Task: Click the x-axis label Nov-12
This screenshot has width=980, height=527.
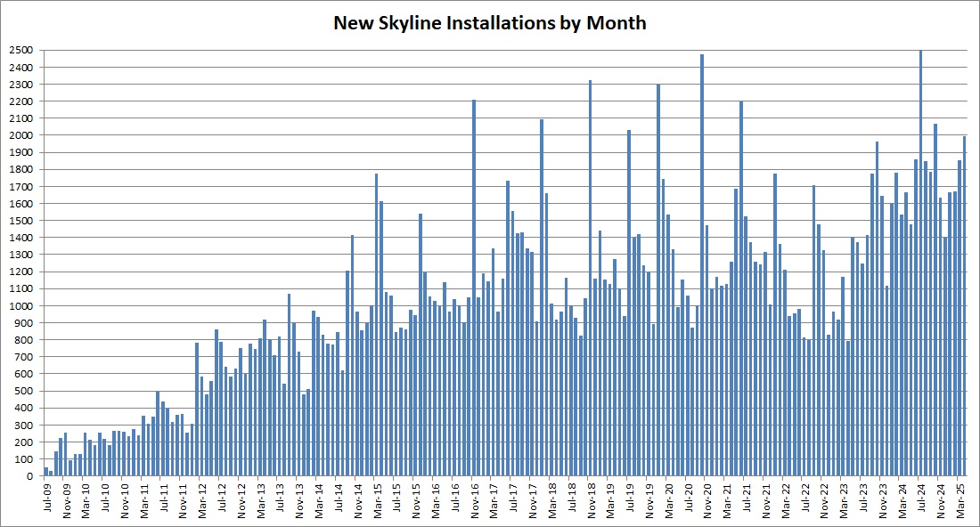Action: tap(241, 500)
